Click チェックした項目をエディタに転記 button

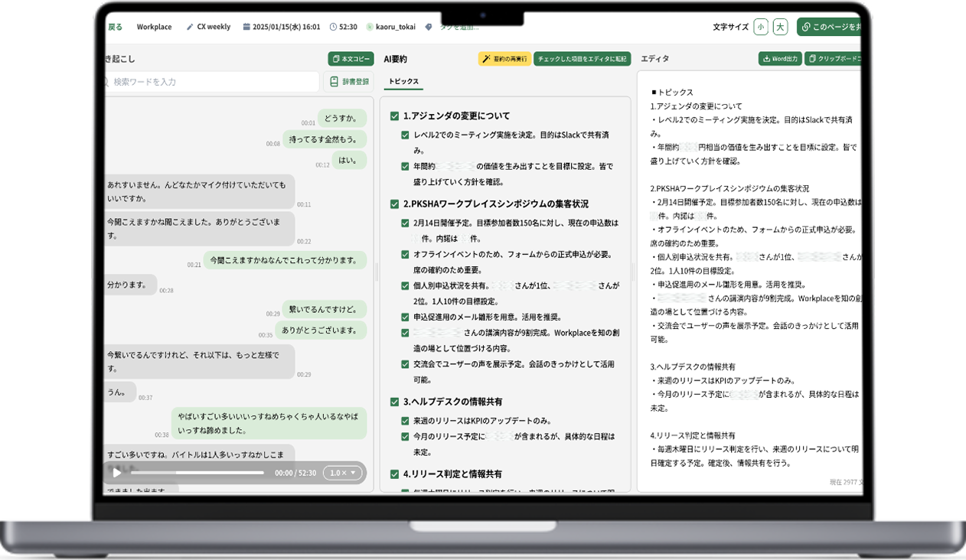pyautogui.click(x=582, y=59)
